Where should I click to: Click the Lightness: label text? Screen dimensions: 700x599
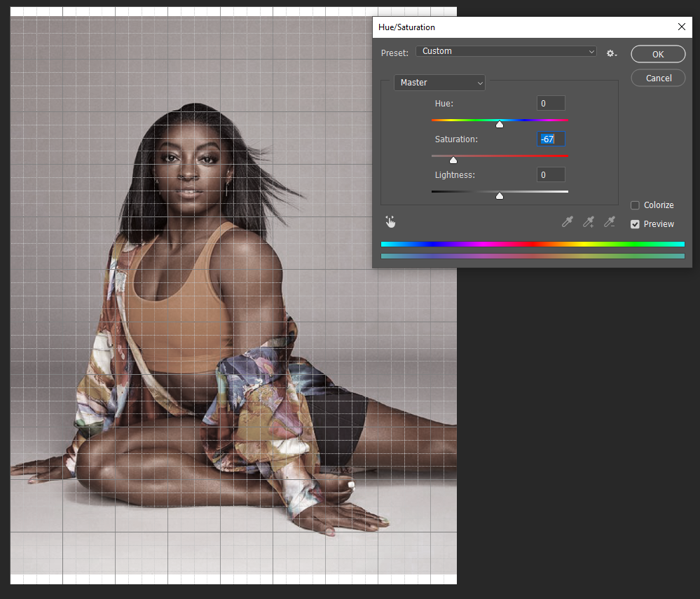pos(455,175)
